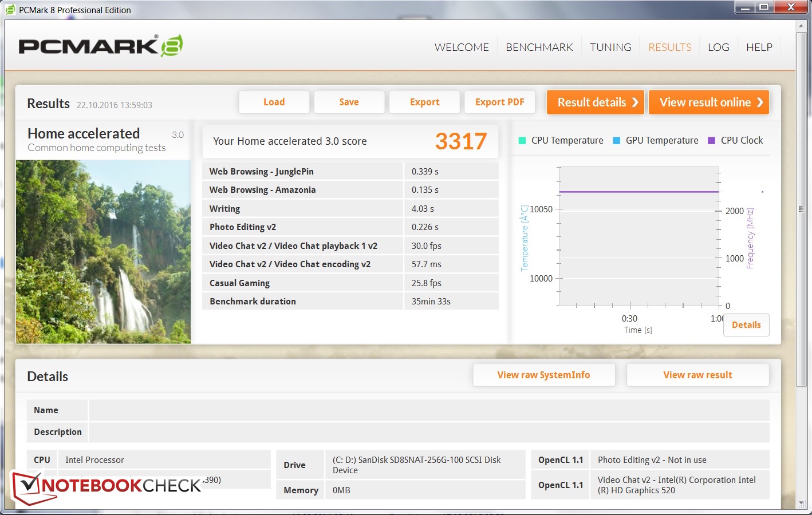Click the Home accelerated heading
Screen dimensions: 812x515
pos(84,133)
